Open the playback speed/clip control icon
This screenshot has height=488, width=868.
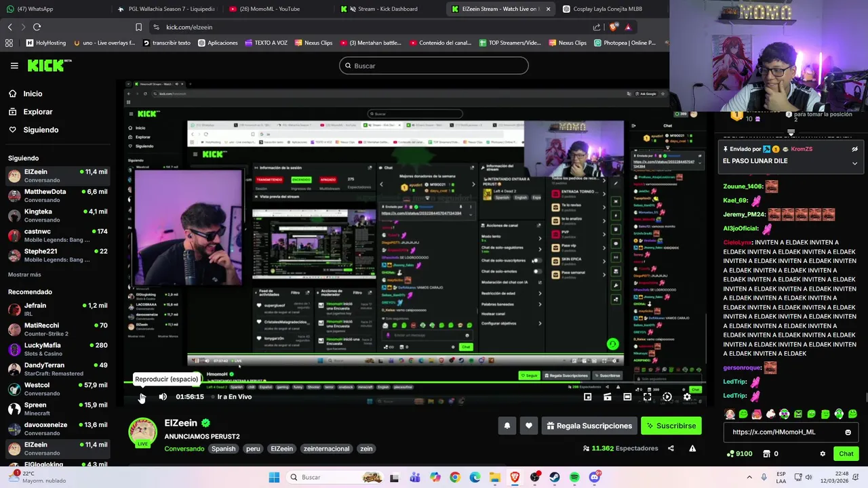click(x=667, y=397)
